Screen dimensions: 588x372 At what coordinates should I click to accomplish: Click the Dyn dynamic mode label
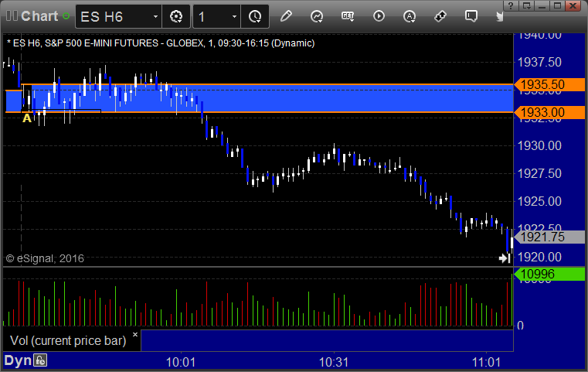(18, 360)
